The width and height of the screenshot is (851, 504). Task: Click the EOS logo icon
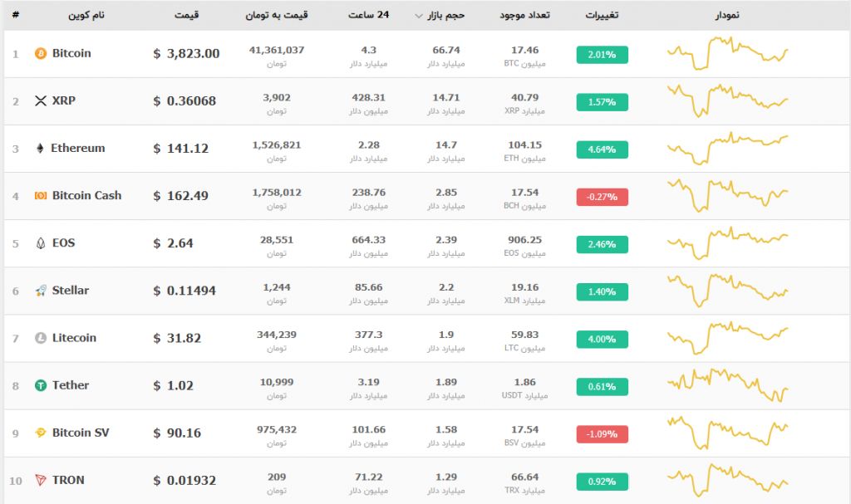40,243
